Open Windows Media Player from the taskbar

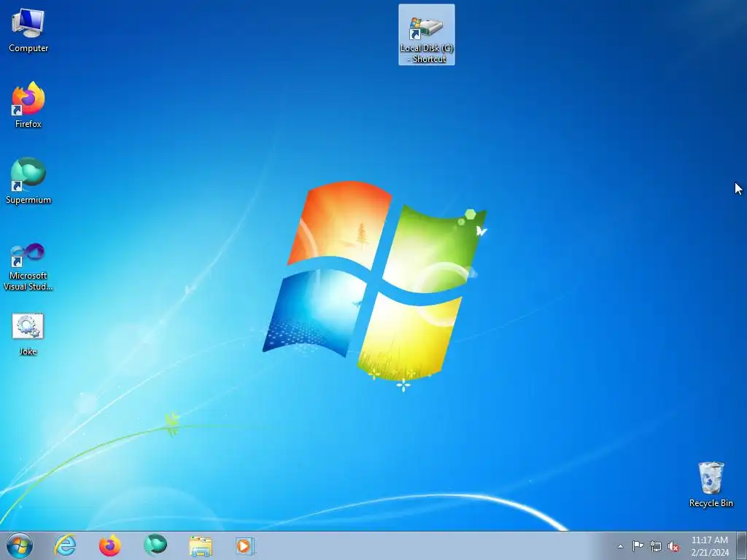pos(245,545)
